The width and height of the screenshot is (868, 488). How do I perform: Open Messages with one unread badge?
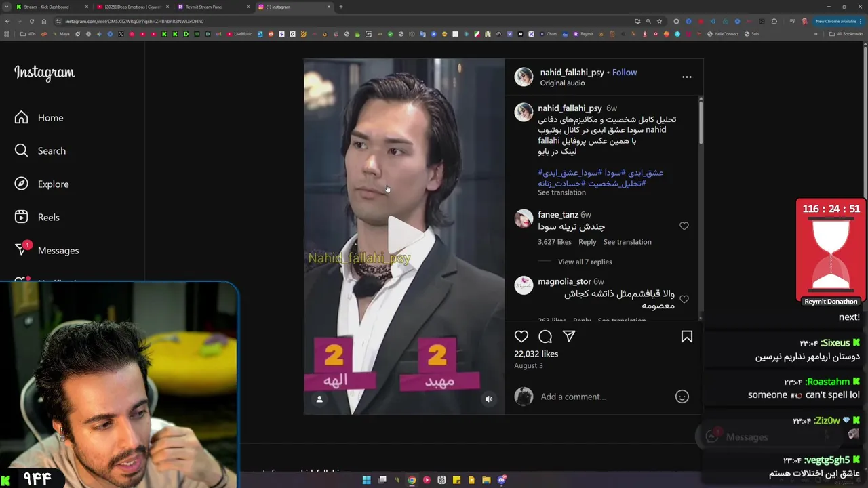(47, 250)
